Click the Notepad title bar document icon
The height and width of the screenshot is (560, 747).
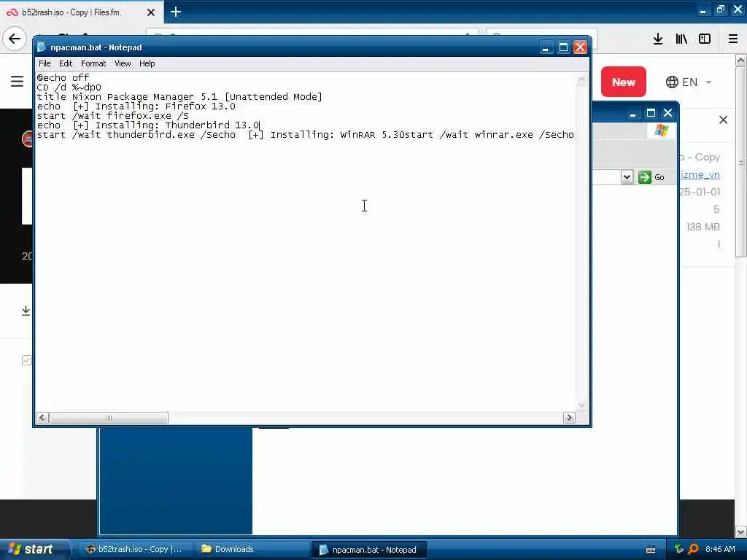pyautogui.click(x=42, y=47)
